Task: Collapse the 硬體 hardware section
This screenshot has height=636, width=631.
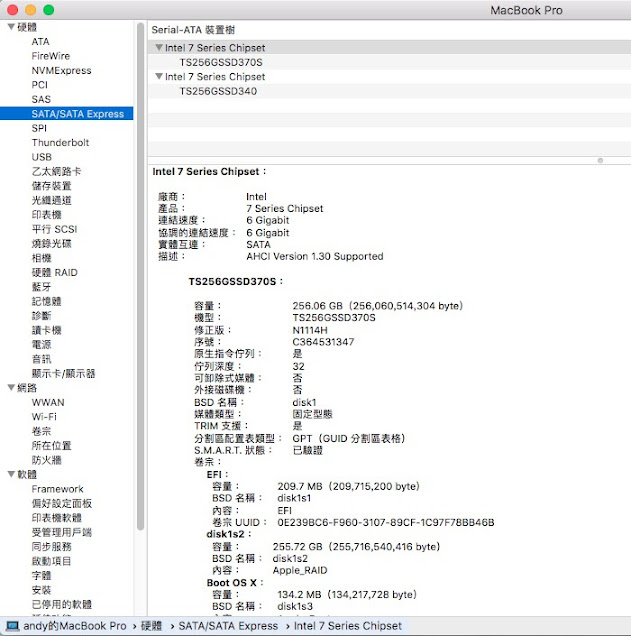Action: pos(11,27)
